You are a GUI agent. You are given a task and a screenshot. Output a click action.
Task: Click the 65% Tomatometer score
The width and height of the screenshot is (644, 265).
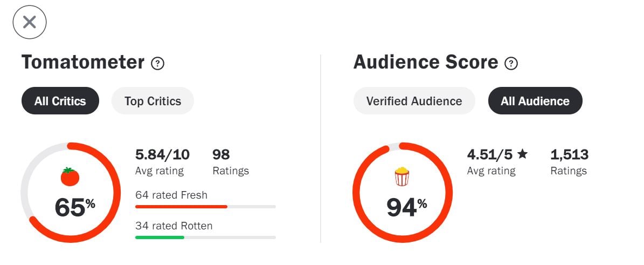coord(74,207)
